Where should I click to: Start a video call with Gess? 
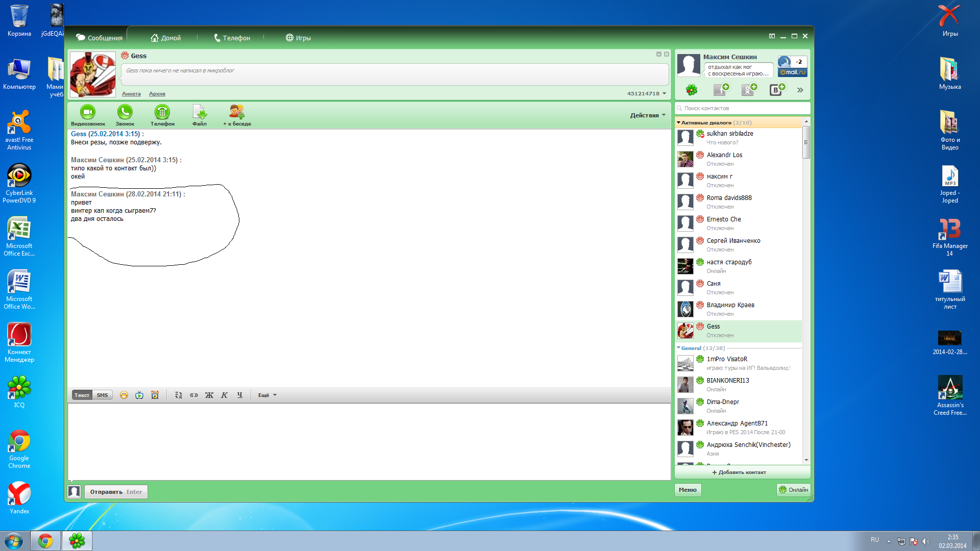88,115
